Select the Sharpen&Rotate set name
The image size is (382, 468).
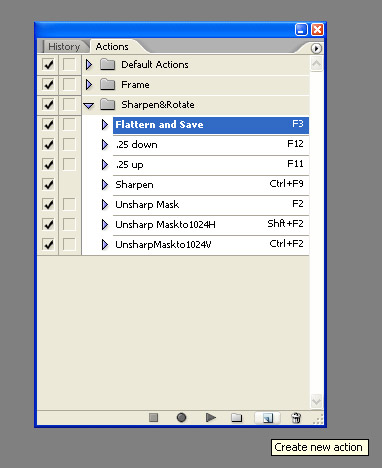(158, 104)
